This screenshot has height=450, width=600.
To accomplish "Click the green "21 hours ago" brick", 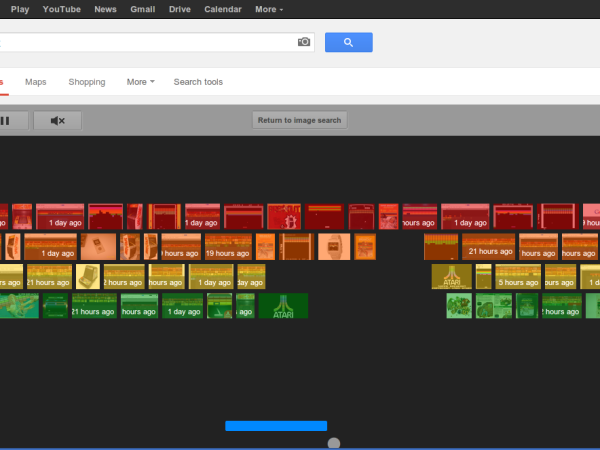I will point(94,306).
